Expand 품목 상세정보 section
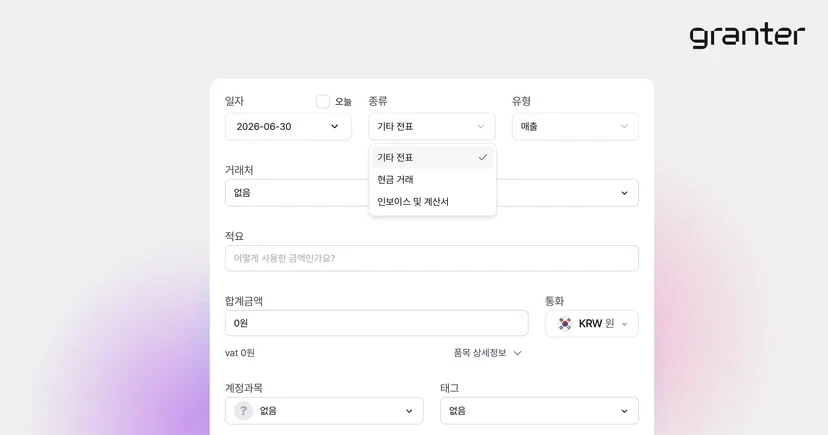The height and width of the screenshot is (435, 828). 487,353
